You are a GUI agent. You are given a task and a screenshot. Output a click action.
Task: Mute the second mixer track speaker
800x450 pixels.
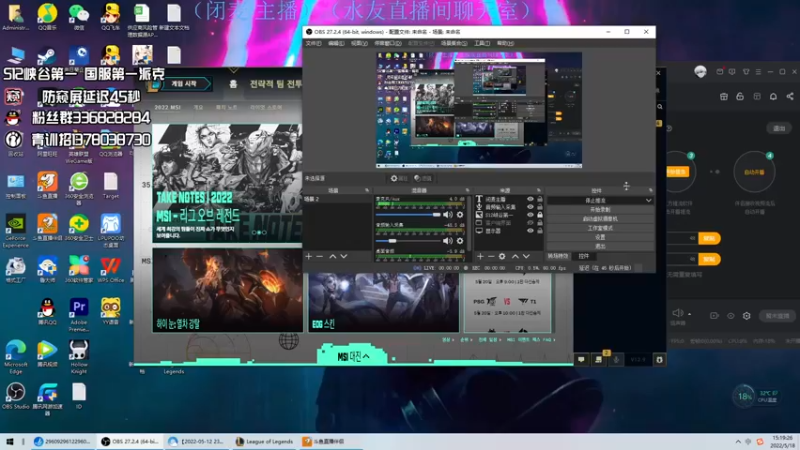point(447,241)
